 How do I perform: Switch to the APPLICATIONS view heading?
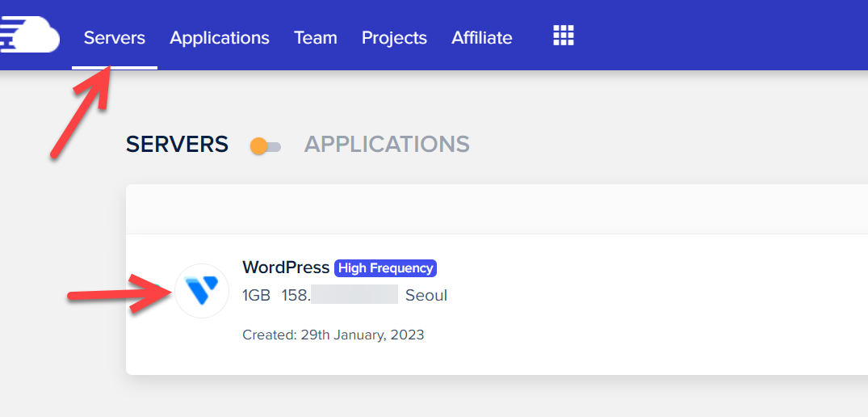387,145
